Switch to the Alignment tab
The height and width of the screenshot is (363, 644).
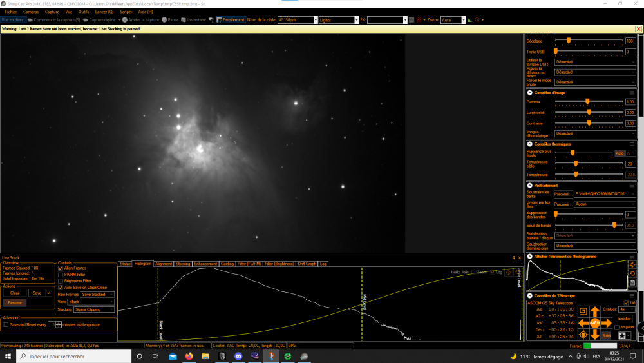click(x=164, y=264)
